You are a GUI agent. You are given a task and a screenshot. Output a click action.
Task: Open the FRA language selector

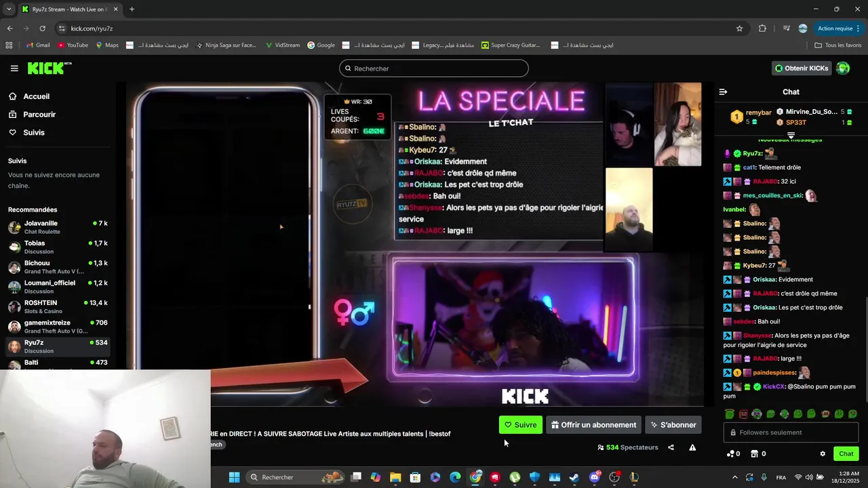click(x=781, y=477)
